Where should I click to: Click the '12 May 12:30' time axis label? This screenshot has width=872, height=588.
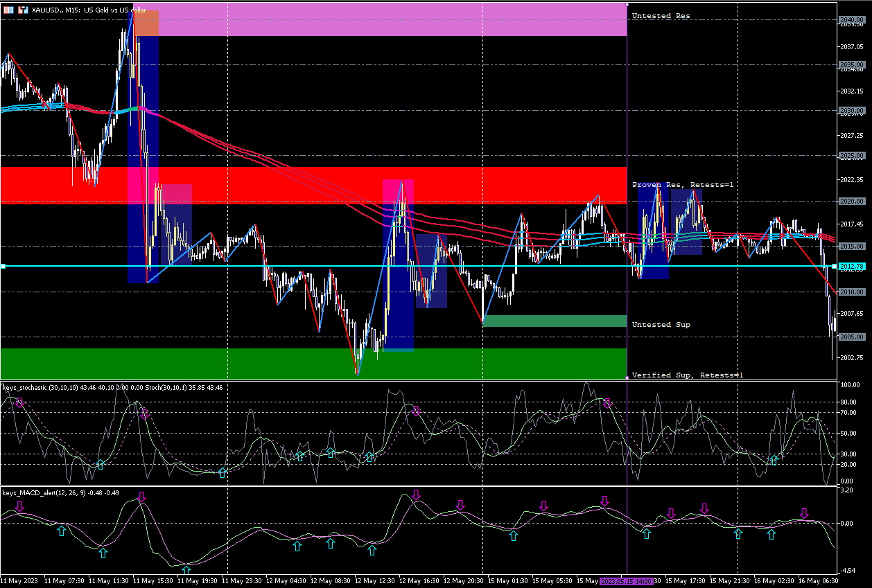tap(374, 581)
